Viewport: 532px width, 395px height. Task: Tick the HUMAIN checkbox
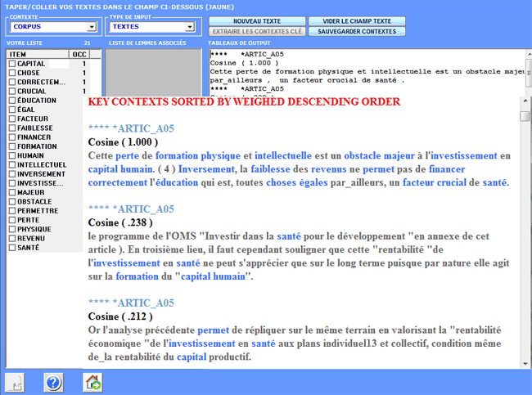[12, 155]
